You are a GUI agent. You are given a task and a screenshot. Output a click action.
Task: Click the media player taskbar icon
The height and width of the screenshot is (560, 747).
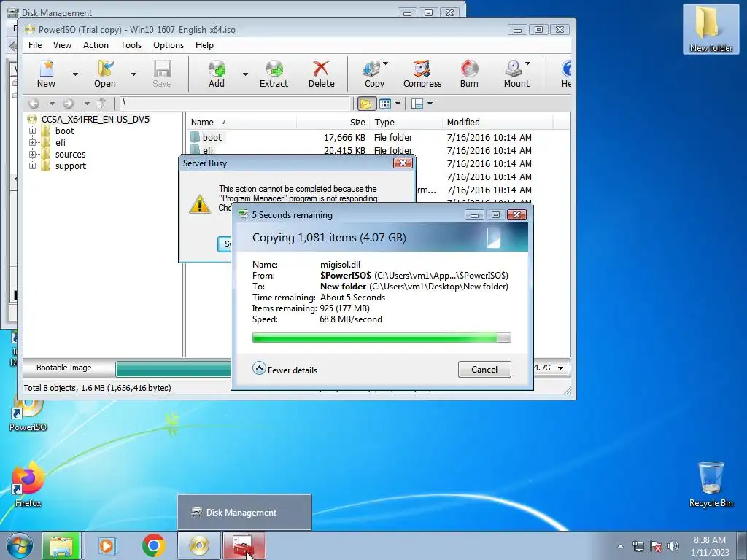pyautogui.click(x=108, y=545)
